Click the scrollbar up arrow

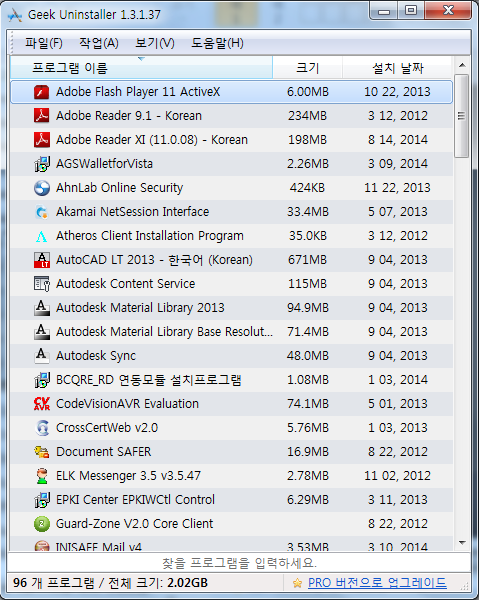tap(462, 65)
